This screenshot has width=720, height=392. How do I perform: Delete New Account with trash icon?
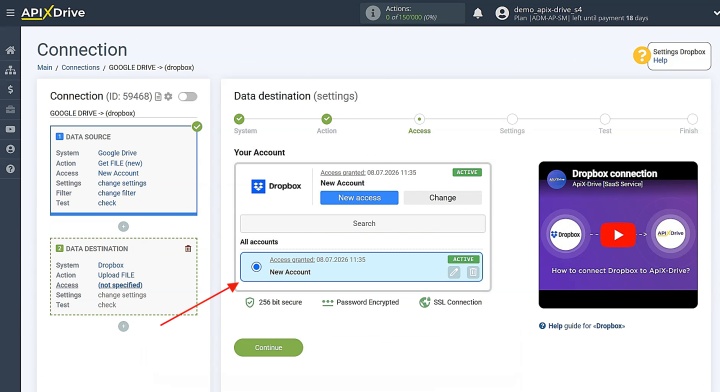click(472, 273)
